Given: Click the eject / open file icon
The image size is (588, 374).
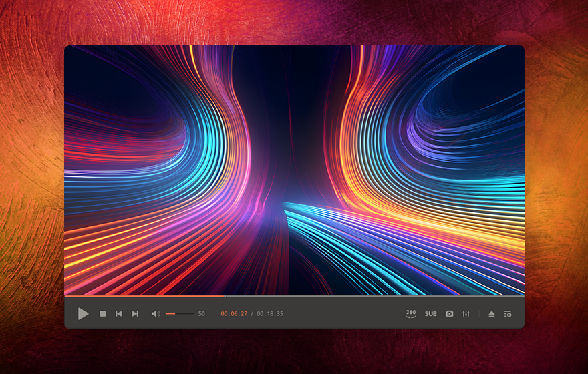Looking at the screenshot, I should click(x=492, y=314).
